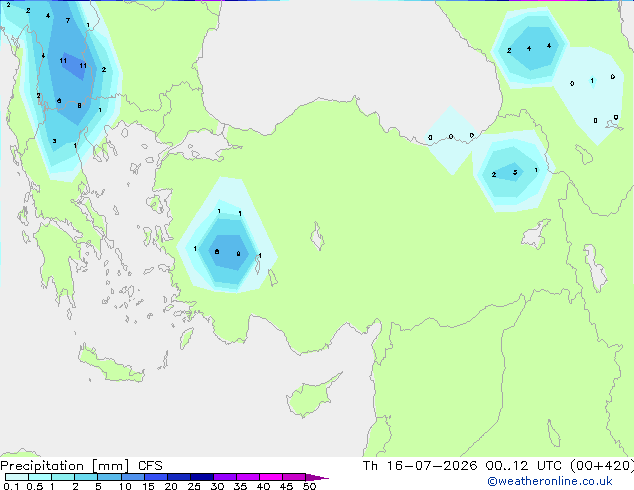
Task: Click the precipitation value "5" in eastern Turkey
Action: click(515, 172)
